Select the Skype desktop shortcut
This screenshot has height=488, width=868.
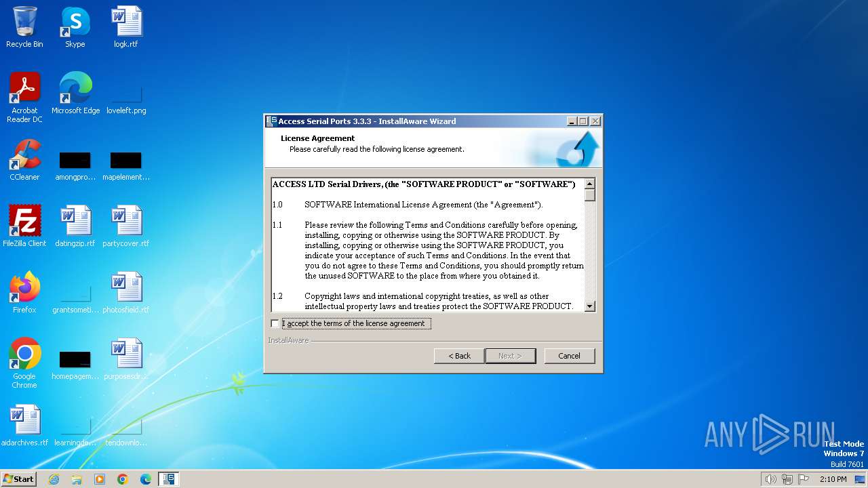tap(75, 28)
